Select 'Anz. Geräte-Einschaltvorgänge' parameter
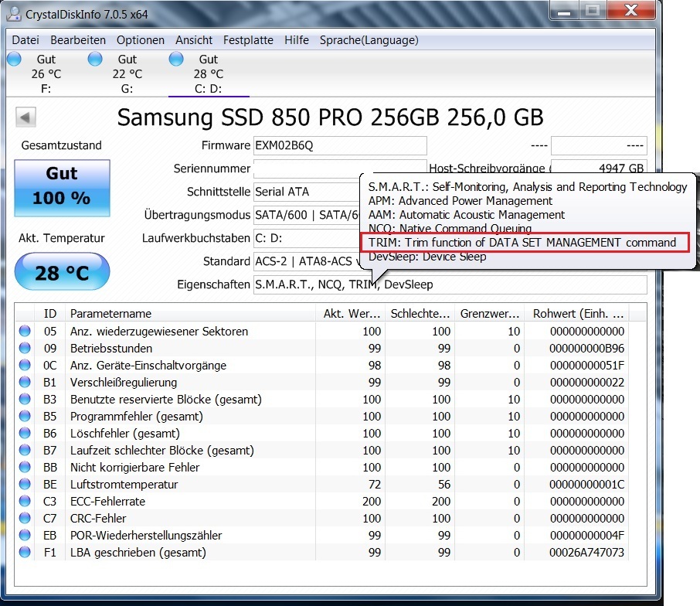The height and width of the screenshot is (606, 700). tap(148, 366)
